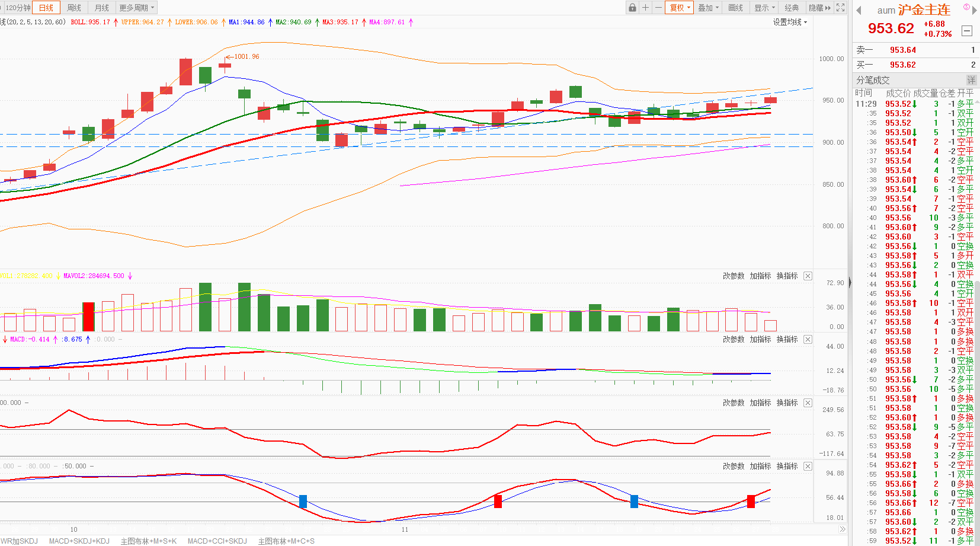Click the double-arrow to scroll chart right
Viewport: 980px width, 546px height.
point(842,529)
